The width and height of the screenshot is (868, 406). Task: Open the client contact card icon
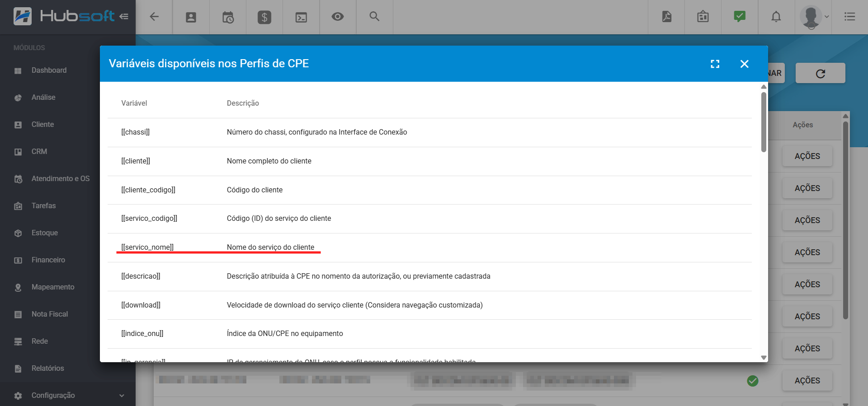(x=191, y=17)
